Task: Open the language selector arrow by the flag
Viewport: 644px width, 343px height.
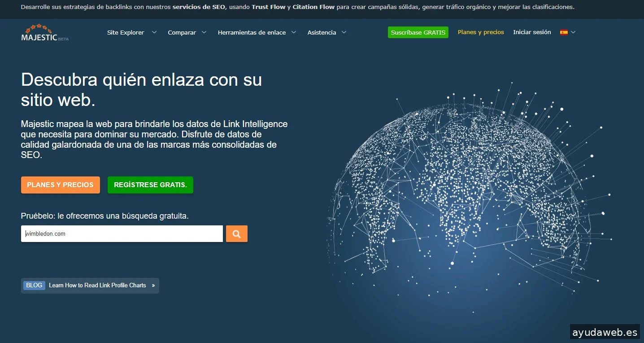Action: click(573, 32)
